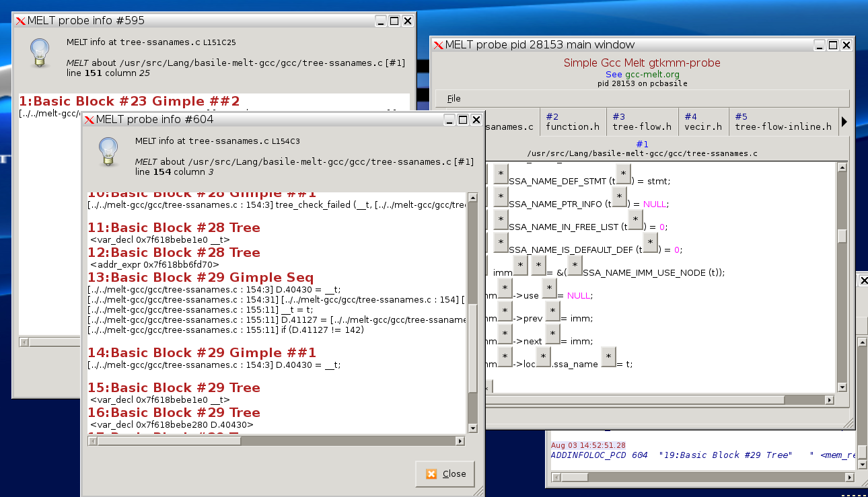Image resolution: width=868 pixels, height=497 pixels.
Task: Click star button right before '= &(' text
Action: (x=538, y=266)
